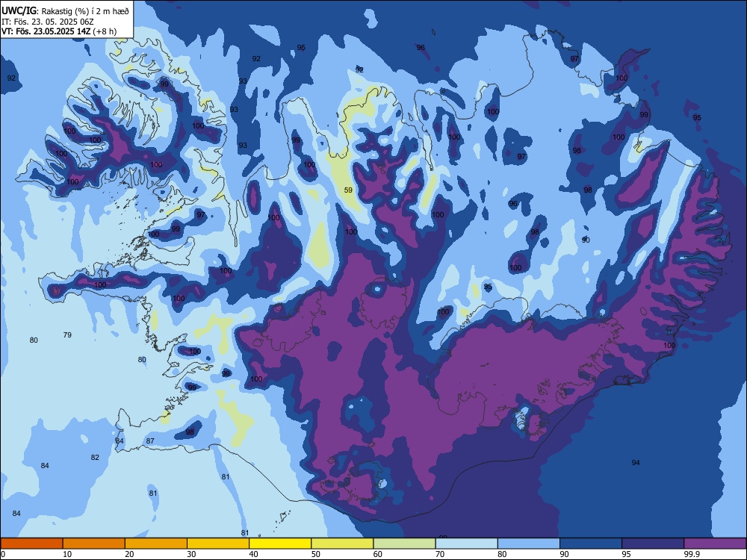Viewport: 747px width, 560px height.
Task: Pick the 50–60 pale yellow legend swatch
Action: click(x=342, y=544)
